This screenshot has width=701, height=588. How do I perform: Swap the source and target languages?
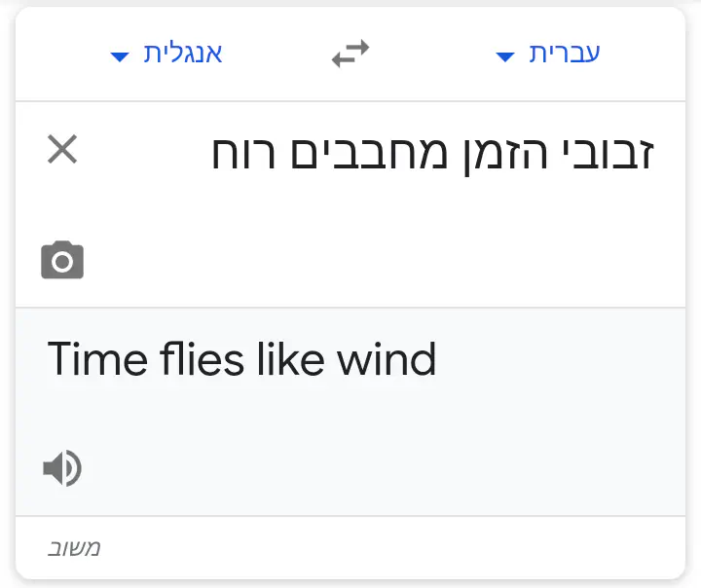(350, 55)
